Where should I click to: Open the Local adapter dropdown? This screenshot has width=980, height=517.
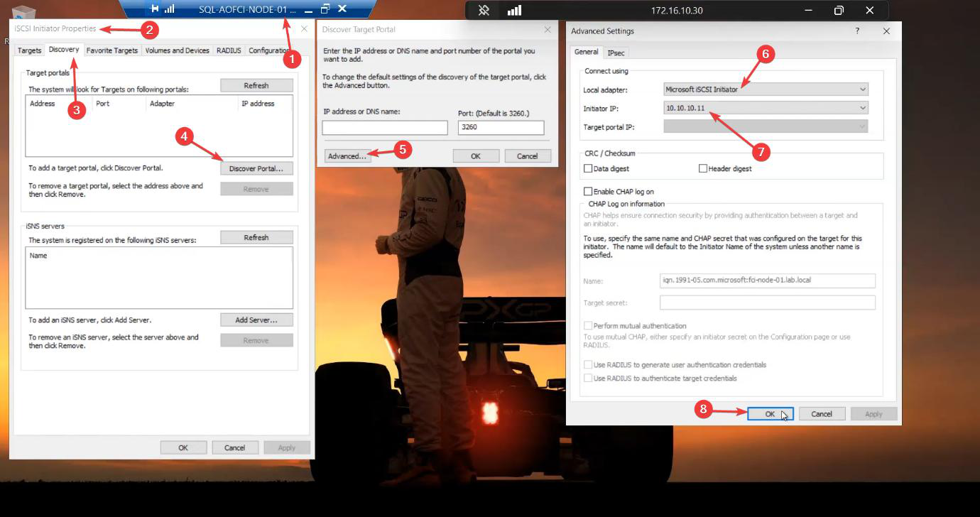point(766,89)
